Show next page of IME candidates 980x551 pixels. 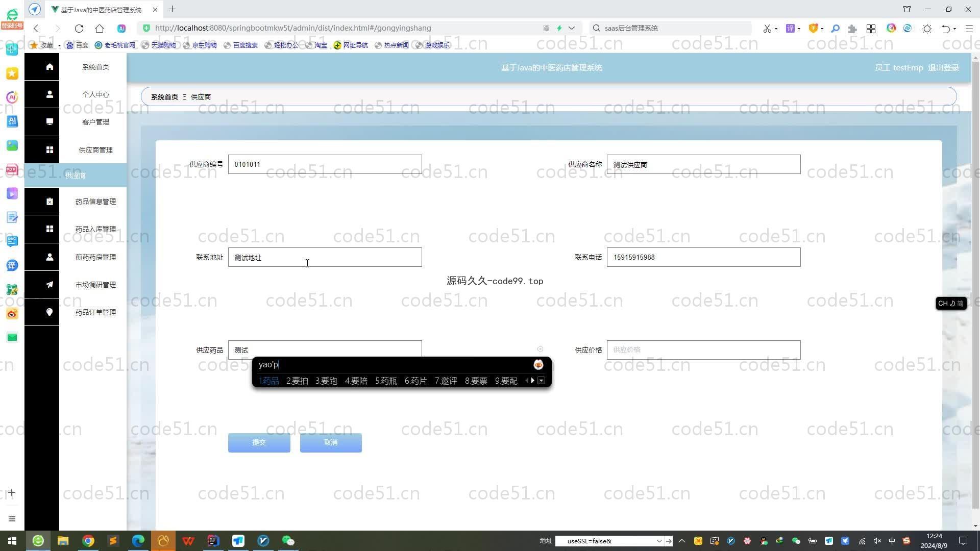533,381
